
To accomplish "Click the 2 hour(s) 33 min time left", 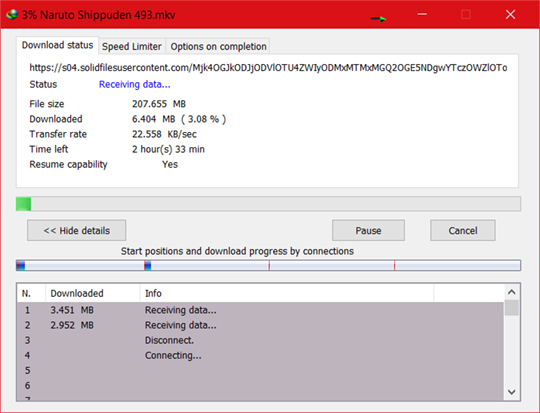I will tap(168, 149).
